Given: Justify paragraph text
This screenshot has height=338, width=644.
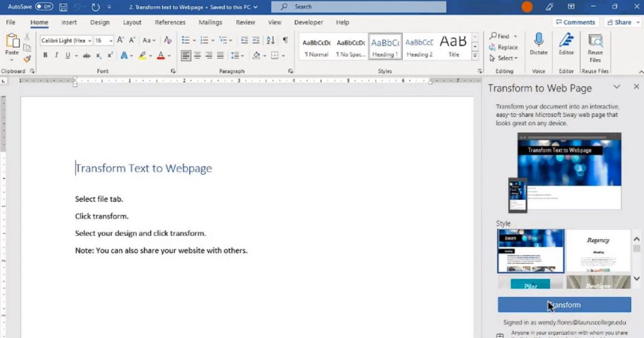Looking at the screenshot, I should pyautogui.click(x=221, y=55).
